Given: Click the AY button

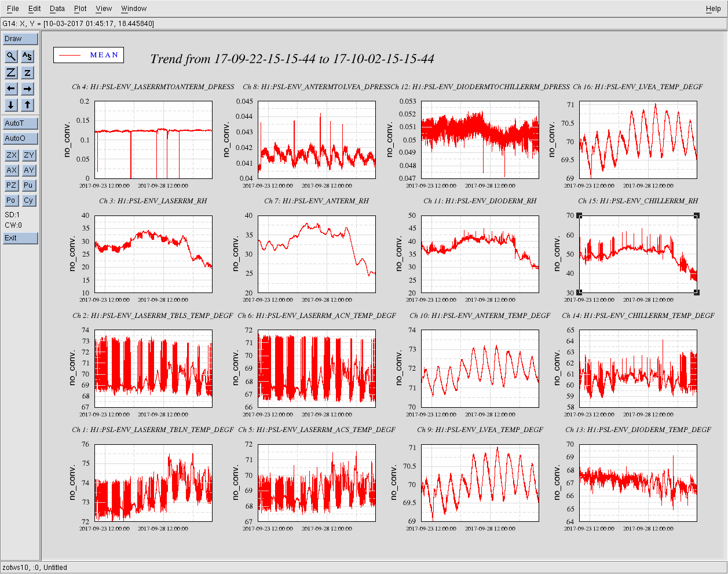Looking at the screenshot, I should (28, 170).
